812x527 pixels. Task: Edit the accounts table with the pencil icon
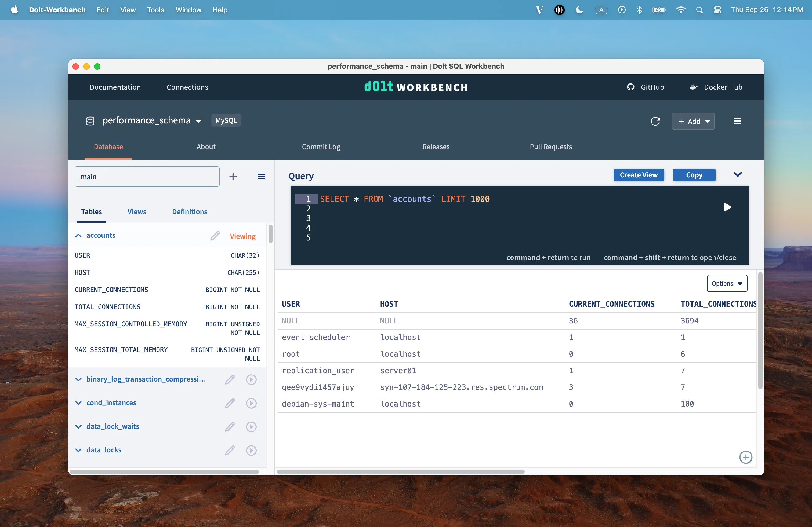coord(215,236)
